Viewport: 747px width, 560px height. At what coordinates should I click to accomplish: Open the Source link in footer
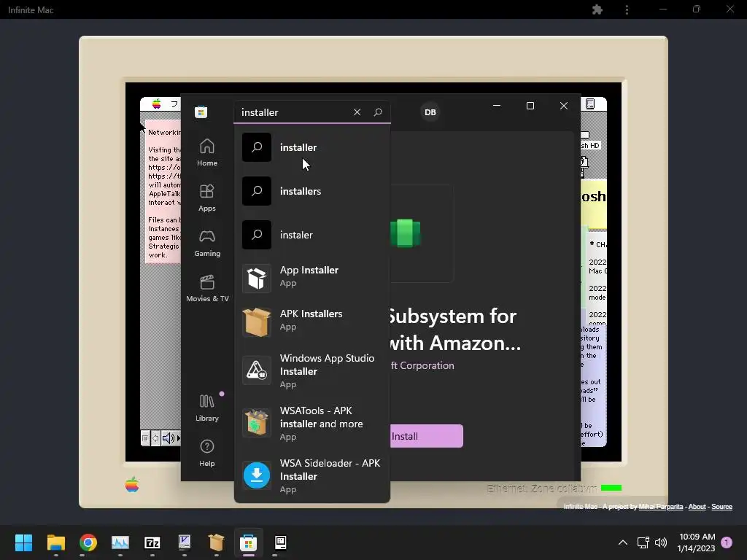[721, 507]
